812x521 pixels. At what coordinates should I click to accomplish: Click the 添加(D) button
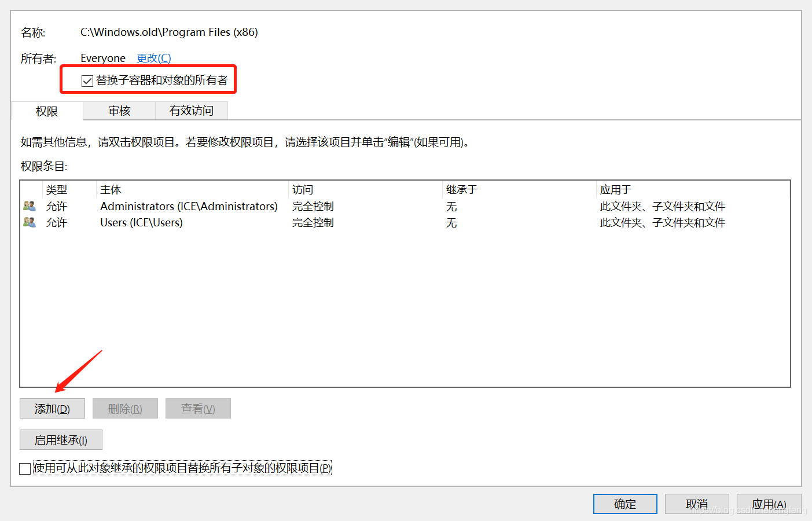[52, 409]
